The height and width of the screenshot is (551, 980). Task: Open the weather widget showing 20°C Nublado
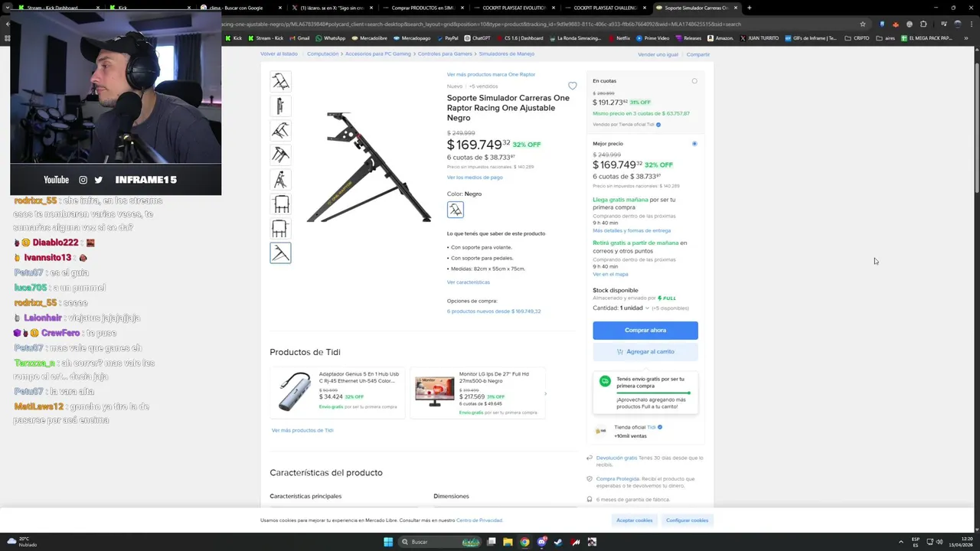[21, 542]
